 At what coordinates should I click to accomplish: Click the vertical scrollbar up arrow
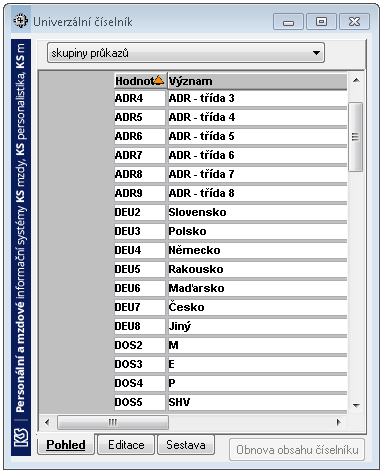click(x=356, y=80)
